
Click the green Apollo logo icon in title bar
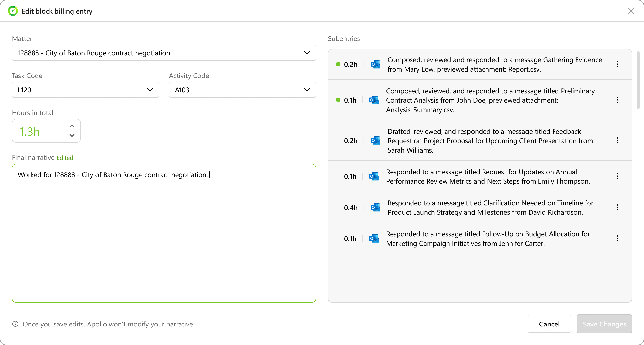(13, 11)
